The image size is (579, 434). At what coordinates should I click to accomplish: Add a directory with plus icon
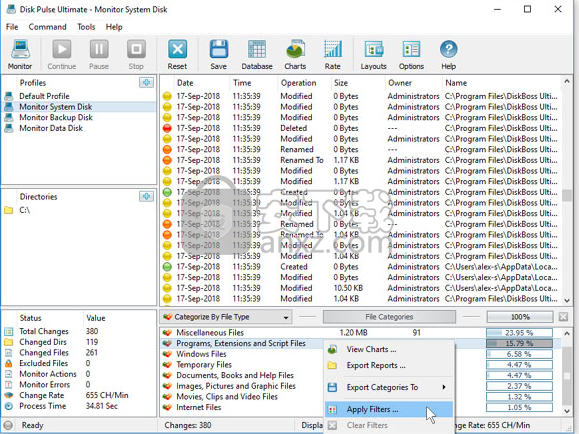click(x=147, y=196)
